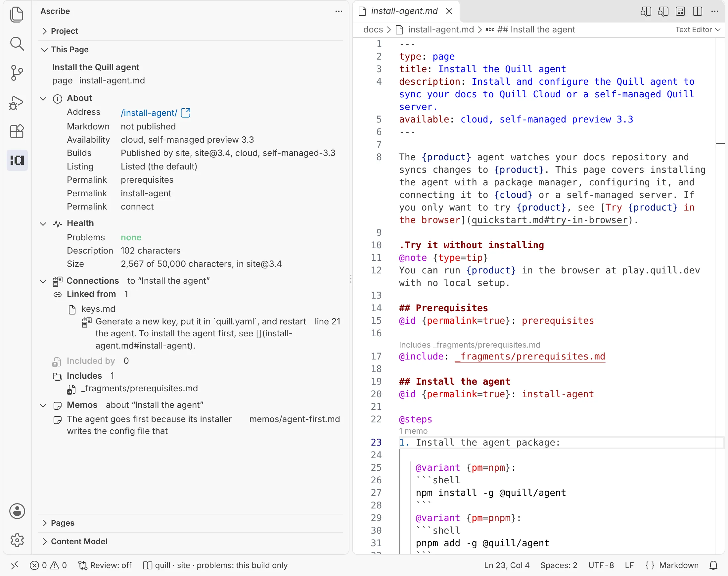728x576 pixels.
Task: Open the Manage gear icon
Action: pos(17,540)
